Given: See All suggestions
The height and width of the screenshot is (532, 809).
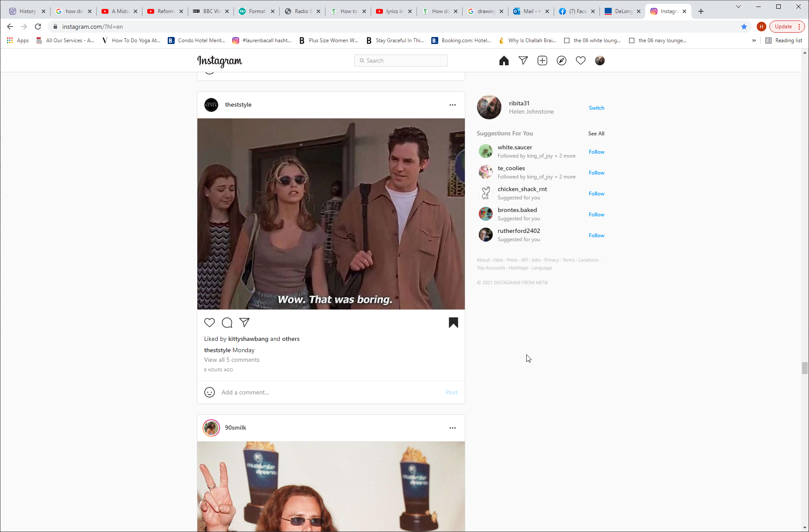Looking at the screenshot, I should [x=596, y=134].
